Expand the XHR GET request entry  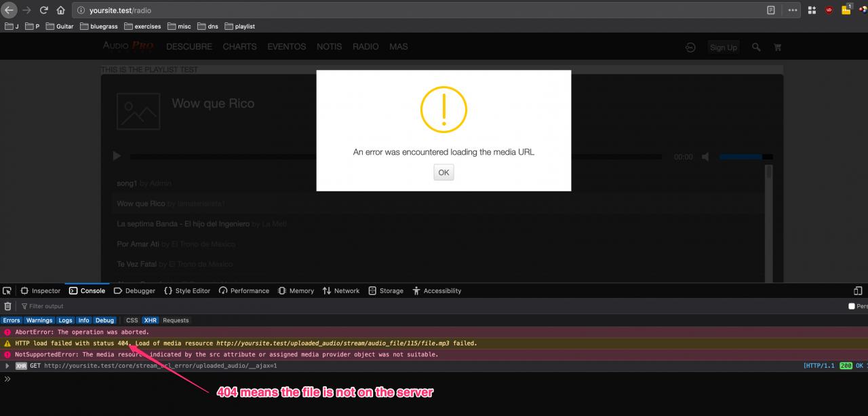click(x=7, y=366)
